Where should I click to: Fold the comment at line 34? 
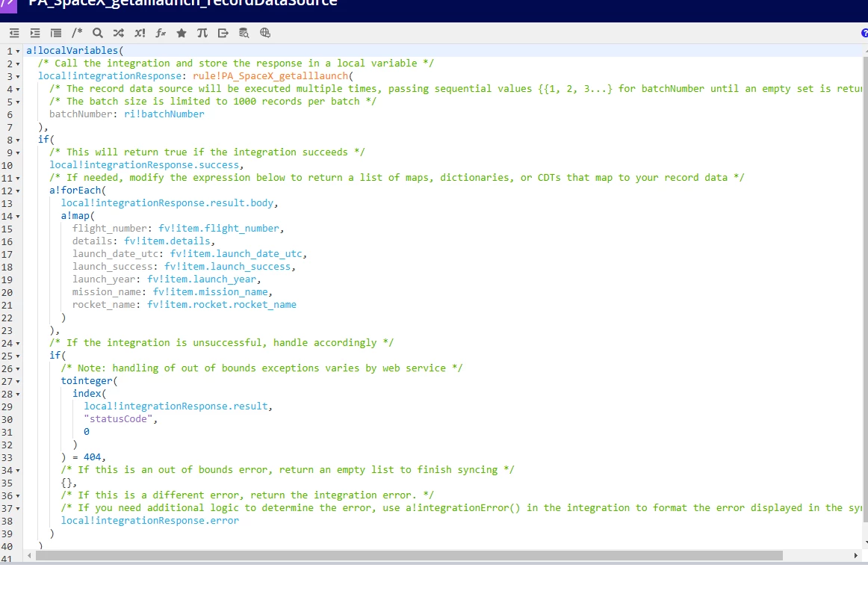coord(18,471)
